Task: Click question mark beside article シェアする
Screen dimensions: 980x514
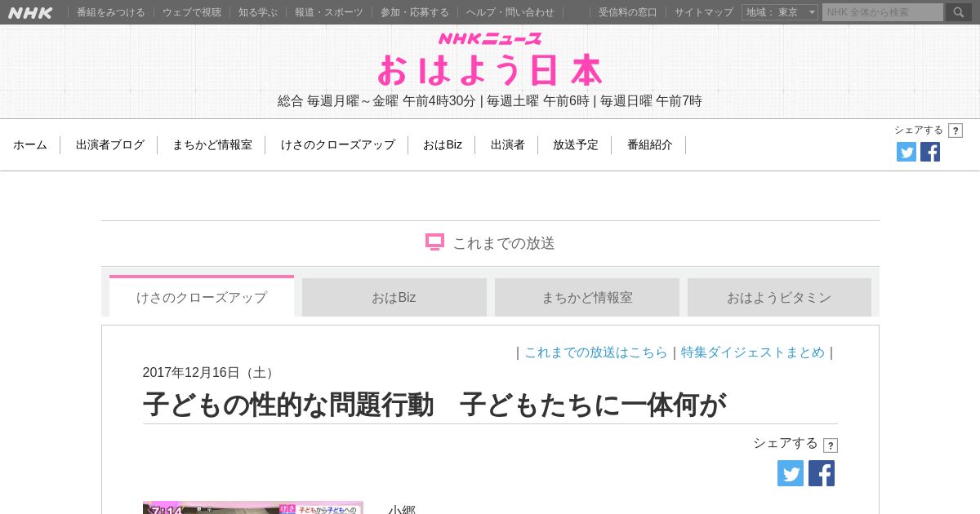Action: (831, 445)
